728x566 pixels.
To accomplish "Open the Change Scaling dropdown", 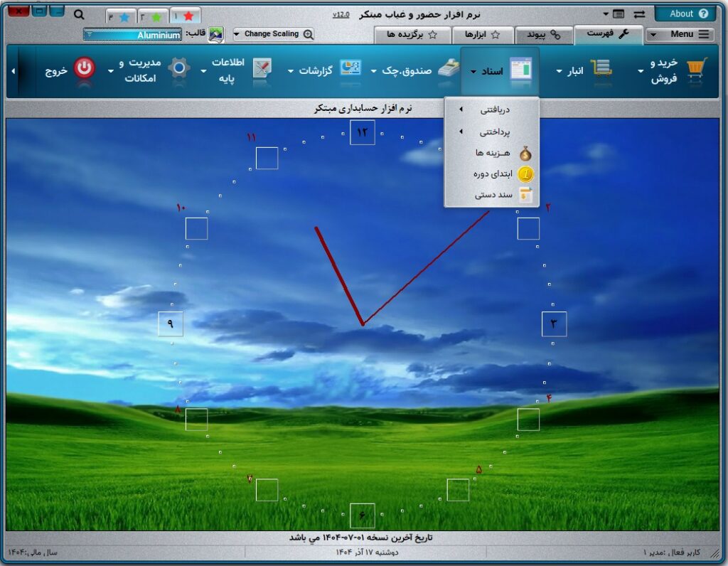I will click(273, 34).
